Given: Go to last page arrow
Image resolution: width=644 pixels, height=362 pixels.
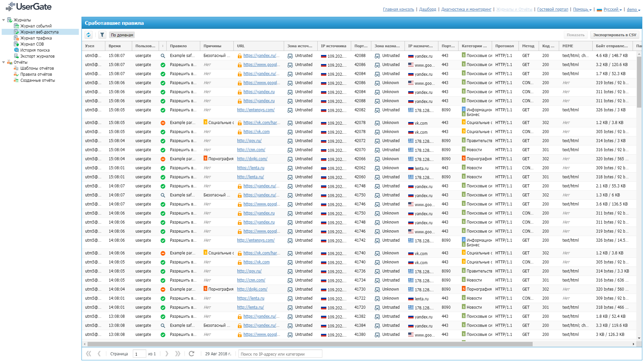Looking at the screenshot, I should pos(178,354).
